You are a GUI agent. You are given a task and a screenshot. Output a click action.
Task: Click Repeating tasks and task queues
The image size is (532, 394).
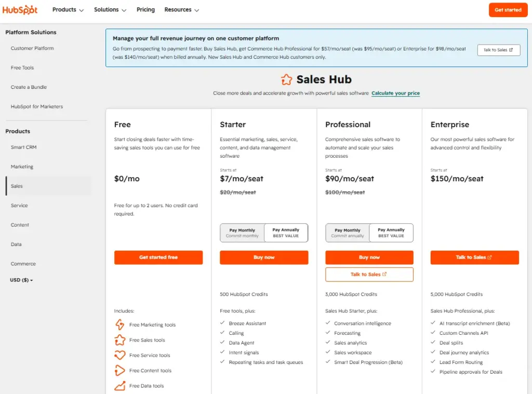pos(265,362)
